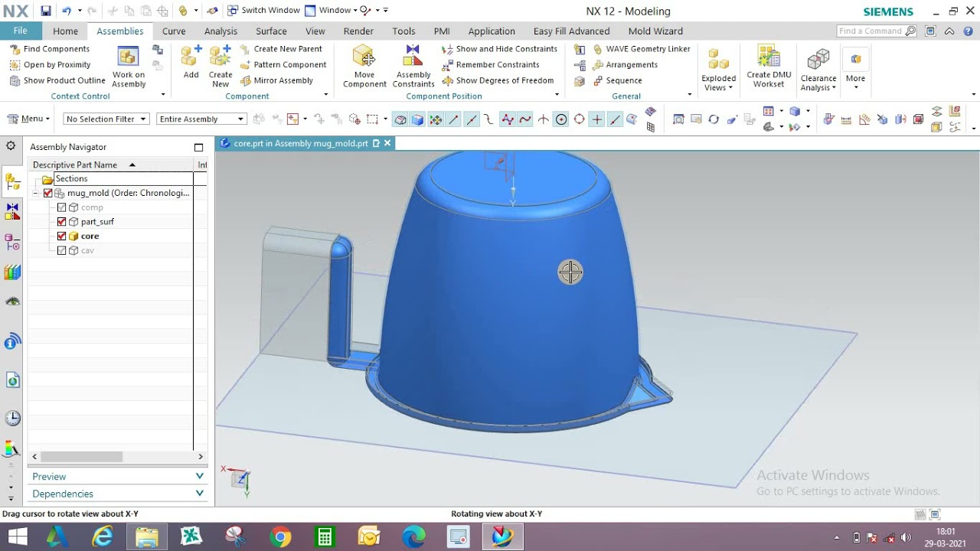The image size is (980, 551).
Task: Open the Constraint Navigator sidebar icon
Action: (x=12, y=212)
